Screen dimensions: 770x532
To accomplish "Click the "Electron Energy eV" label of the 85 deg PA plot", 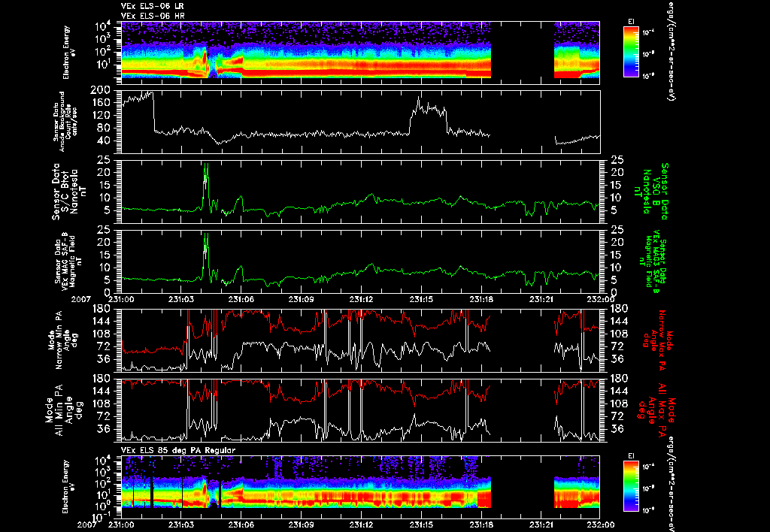I will 68,486.
